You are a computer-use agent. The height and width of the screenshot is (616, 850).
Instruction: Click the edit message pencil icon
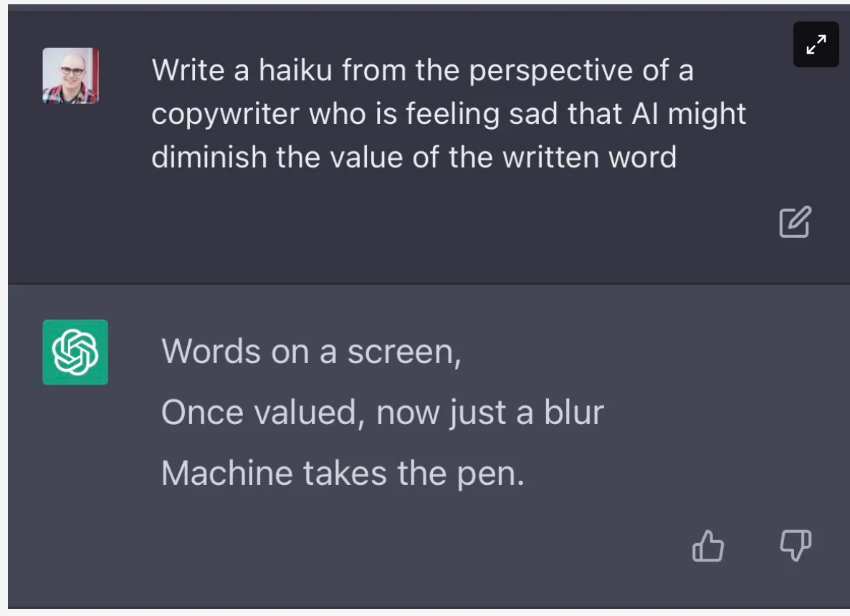coord(795,221)
